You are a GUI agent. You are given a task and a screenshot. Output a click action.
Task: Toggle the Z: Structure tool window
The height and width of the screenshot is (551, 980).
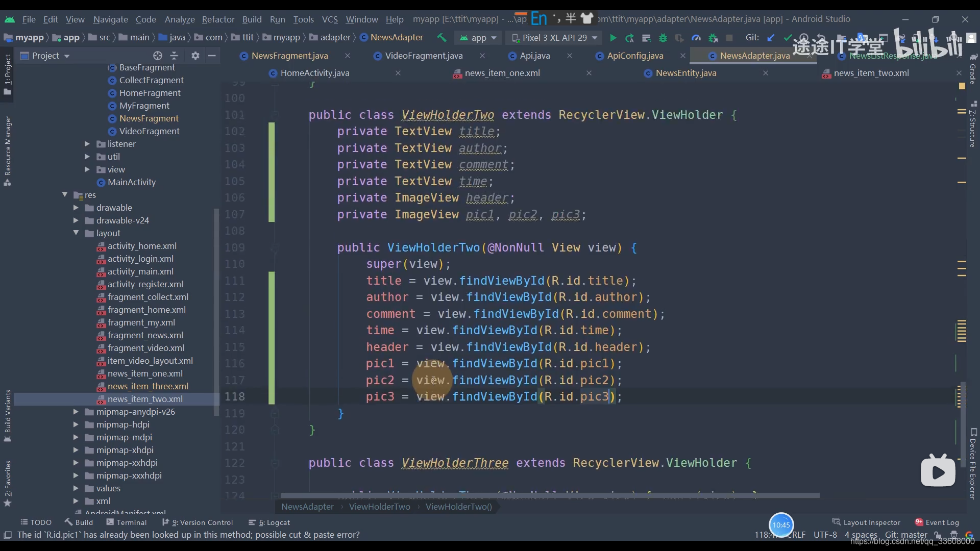tap(973, 124)
